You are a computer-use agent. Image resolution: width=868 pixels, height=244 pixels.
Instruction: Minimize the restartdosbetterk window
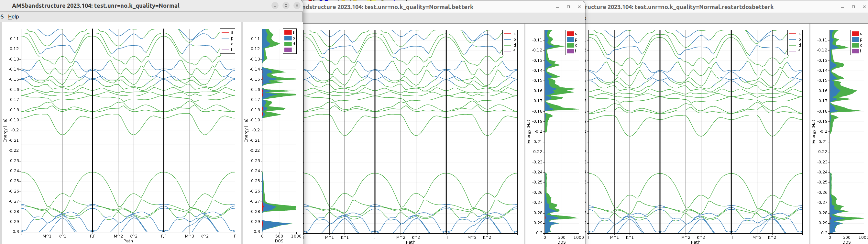(842, 7)
